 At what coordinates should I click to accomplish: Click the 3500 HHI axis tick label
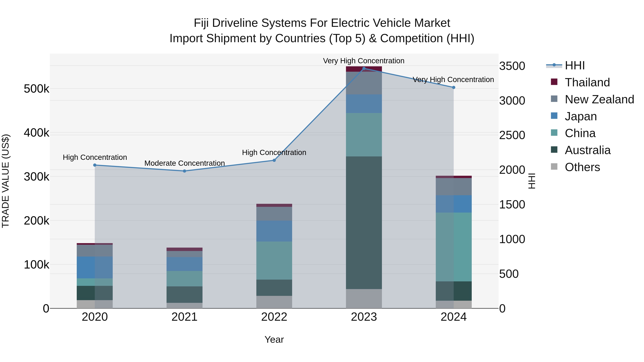pos(512,66)
